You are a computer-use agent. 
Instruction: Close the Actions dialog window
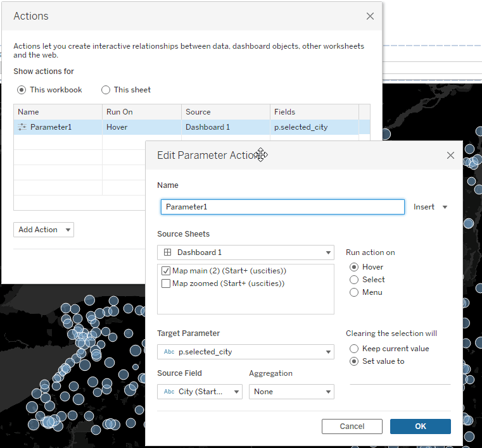pyautogui.click(x=370, y=16)
